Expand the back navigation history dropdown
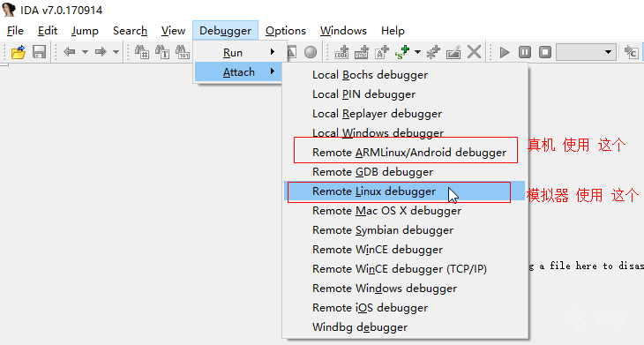Viewport: 644px width, 345px height. point(85,52)
